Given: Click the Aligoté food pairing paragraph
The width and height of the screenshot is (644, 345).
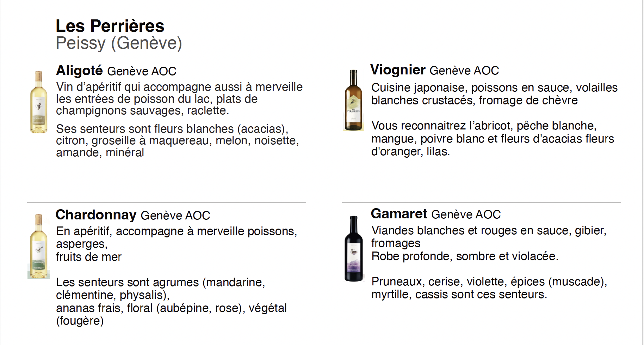Looking at the screenshot, I should coord(179,99).
